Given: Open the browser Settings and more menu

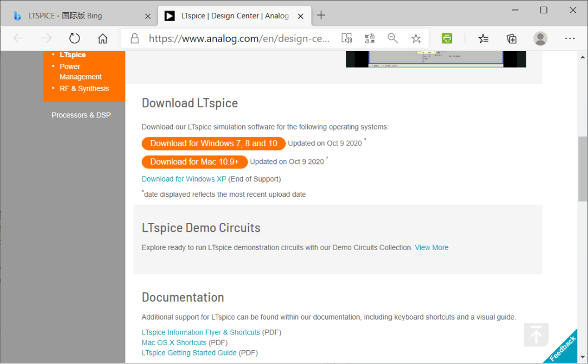Looking at the screenshot, I should coord(570,38).
